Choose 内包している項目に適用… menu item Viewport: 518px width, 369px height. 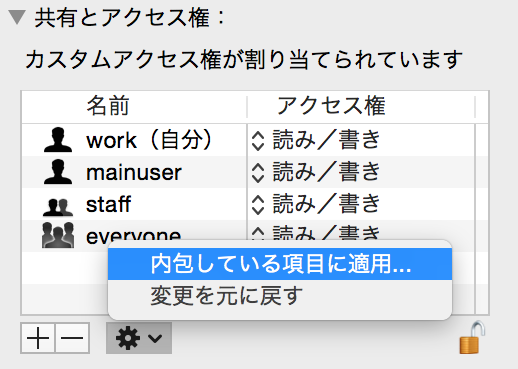tap(280, 264)
